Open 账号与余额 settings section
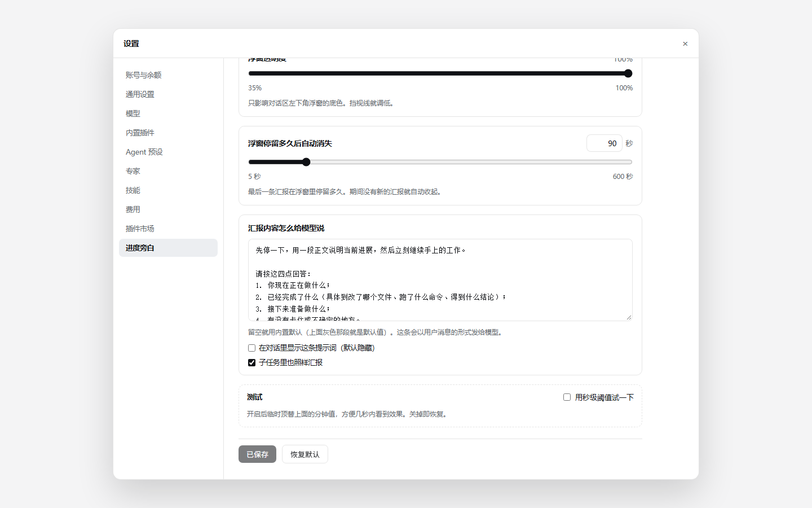The height and width of the screenshot is (508, 812). [168, 75]
